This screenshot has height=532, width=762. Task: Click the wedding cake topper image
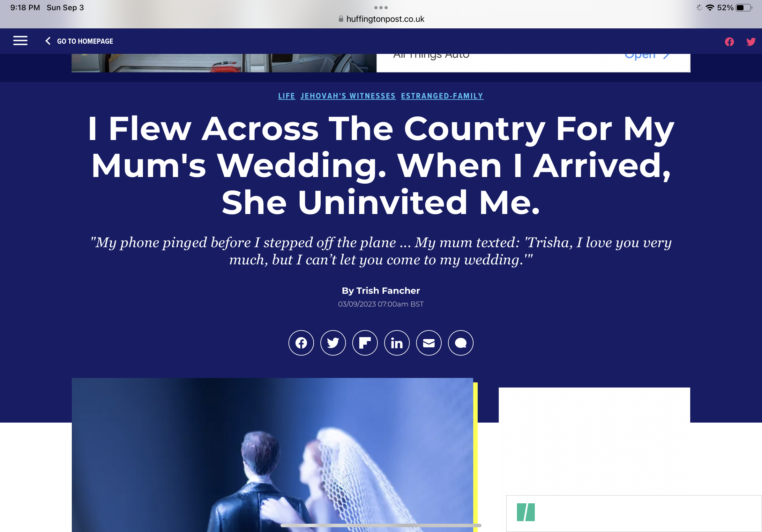pos(272,455)
